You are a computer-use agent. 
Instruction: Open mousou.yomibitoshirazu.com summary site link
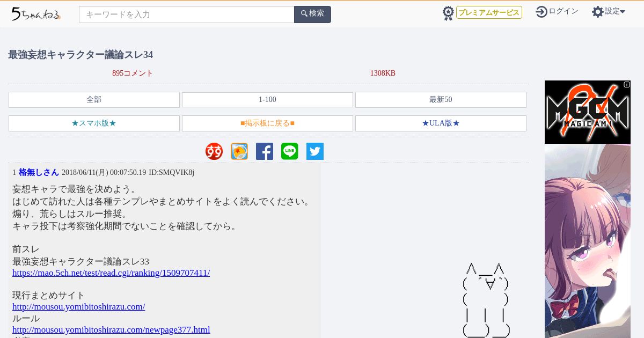click(79, 307)
